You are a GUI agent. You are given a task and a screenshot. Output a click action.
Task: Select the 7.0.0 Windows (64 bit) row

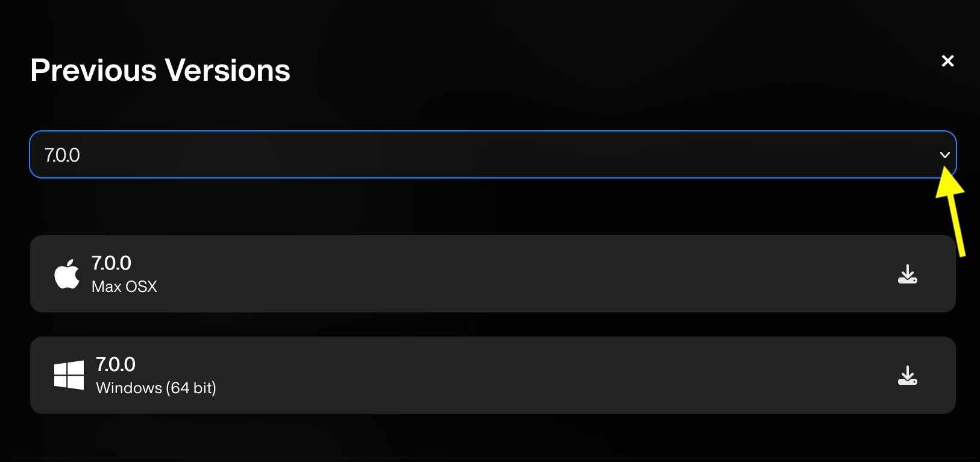tap(493, 375)
